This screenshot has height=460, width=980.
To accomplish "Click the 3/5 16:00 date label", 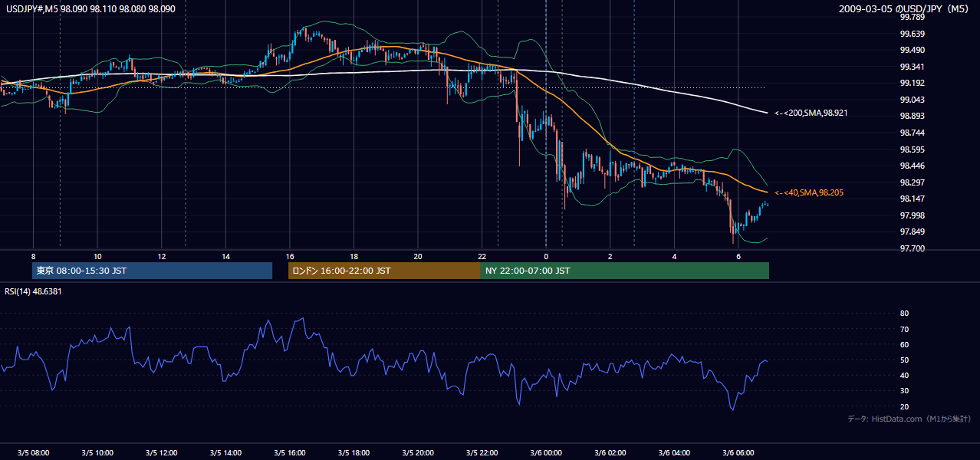I will tap(290, 453).
